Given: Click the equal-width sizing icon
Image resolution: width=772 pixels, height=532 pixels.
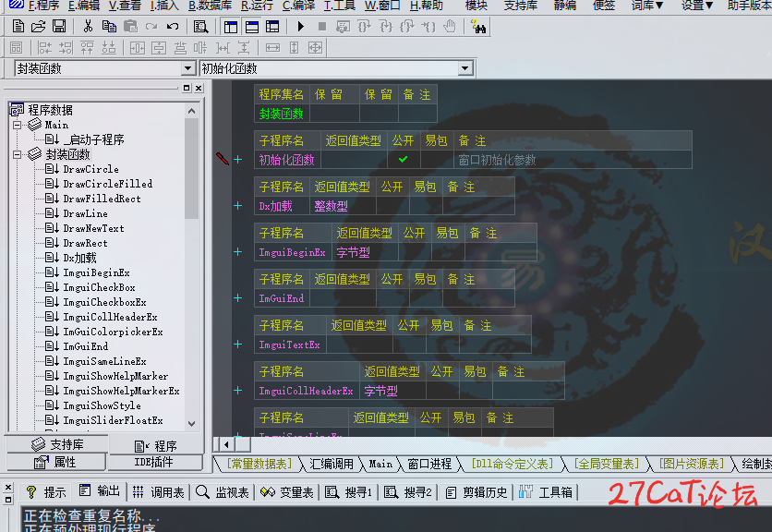Looking at the screenshot, I should pos(272,48).
